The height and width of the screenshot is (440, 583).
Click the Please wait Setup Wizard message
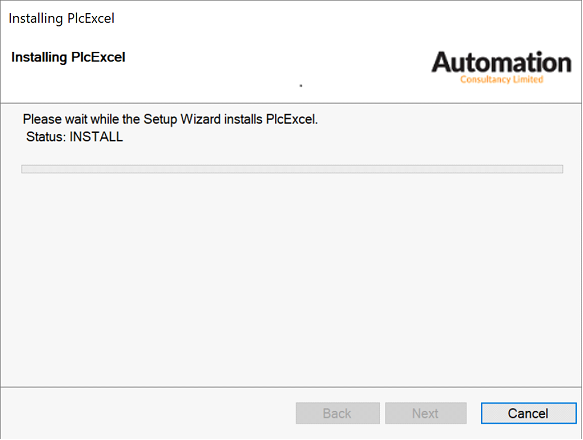(x=170, y=119)
